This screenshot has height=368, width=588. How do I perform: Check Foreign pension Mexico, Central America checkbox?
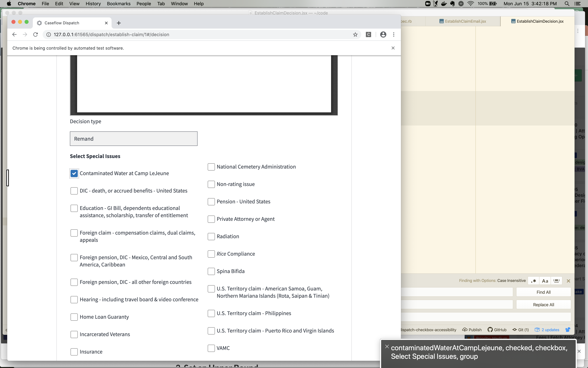pos(74,257)
